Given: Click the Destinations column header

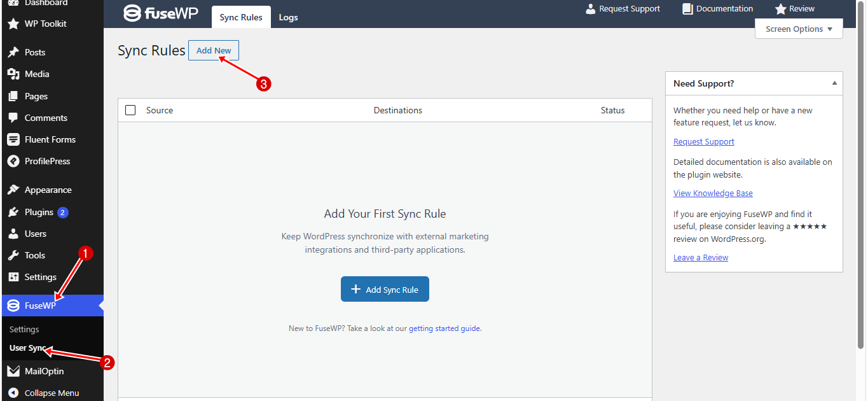Looking at the screenshot, I should (x=398, y=110).
